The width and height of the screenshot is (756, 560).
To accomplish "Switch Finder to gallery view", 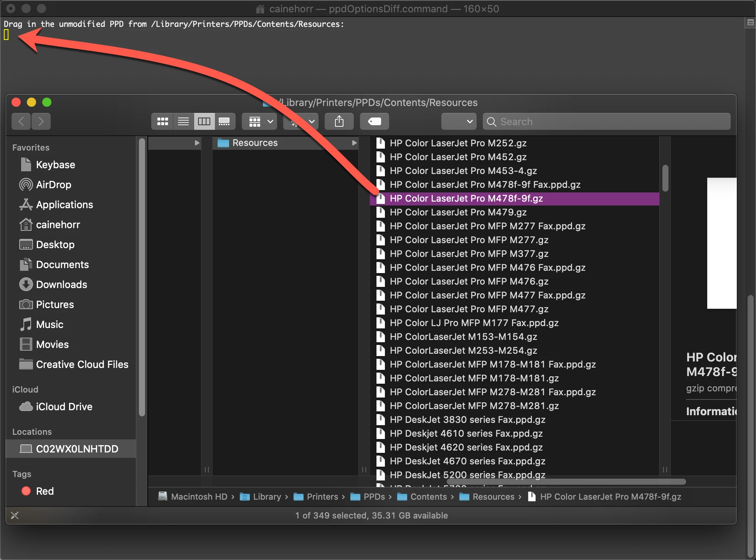I will 224,121.
